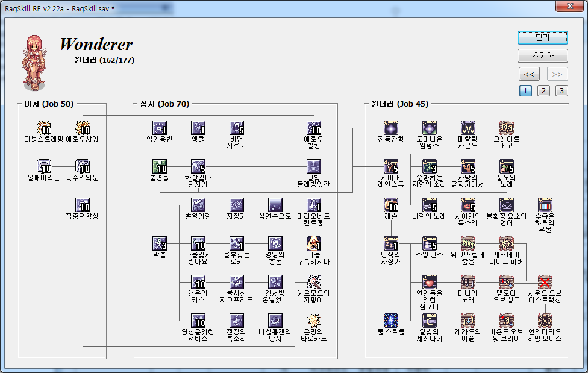
Task: Select the 도미니온 임펄스 skill icon
Action: (430, 128)
